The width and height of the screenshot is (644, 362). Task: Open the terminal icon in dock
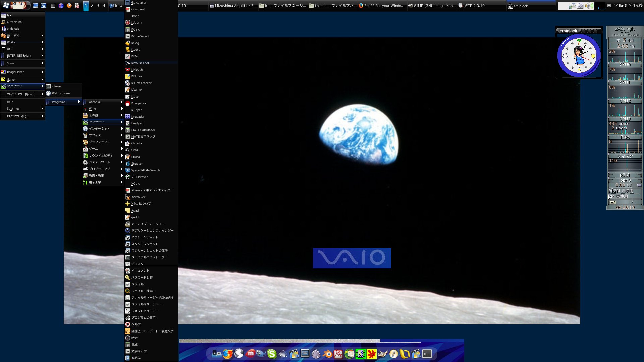[427, 354]
